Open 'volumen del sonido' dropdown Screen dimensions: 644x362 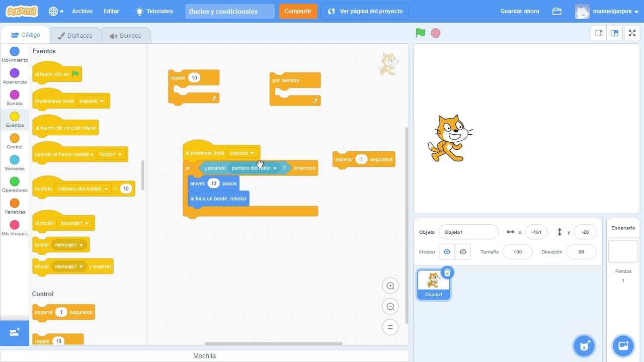(83, 189)
